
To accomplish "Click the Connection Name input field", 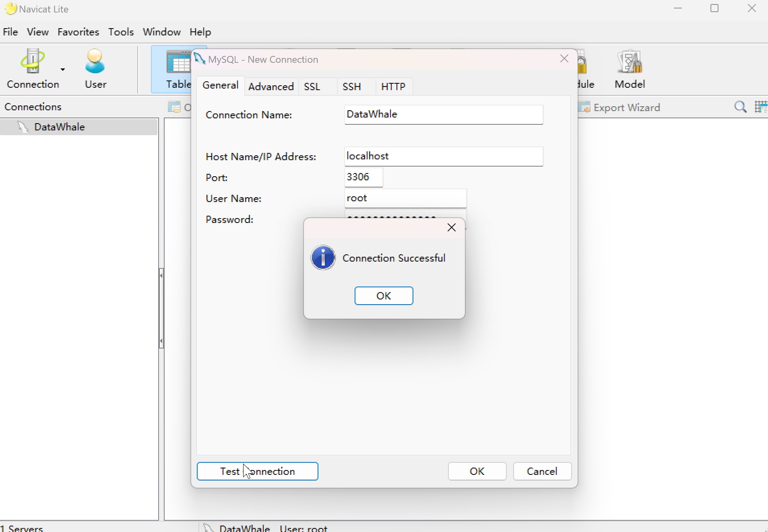I will click(x=444, y=115).
